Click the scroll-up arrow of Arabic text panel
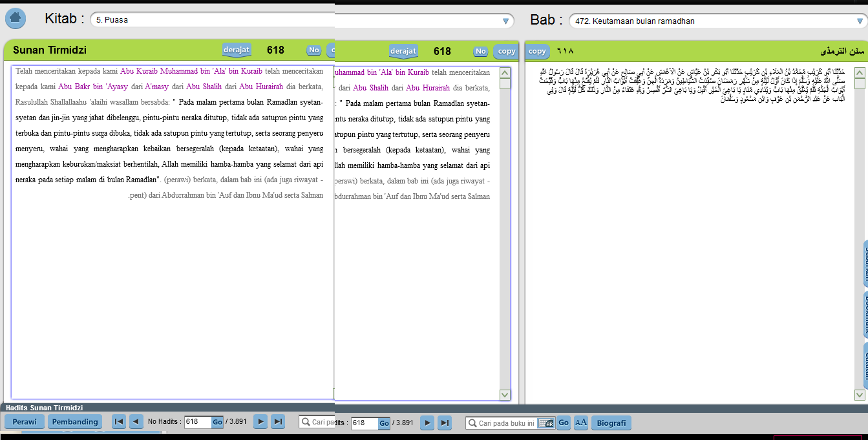The width and height of the screenshot is (868, 440). [860, 72]
